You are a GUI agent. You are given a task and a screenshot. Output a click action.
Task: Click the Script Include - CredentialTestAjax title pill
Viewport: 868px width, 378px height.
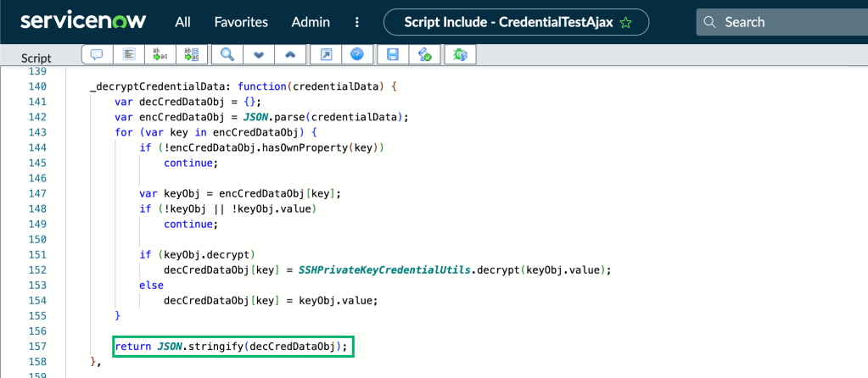[516, 23]
